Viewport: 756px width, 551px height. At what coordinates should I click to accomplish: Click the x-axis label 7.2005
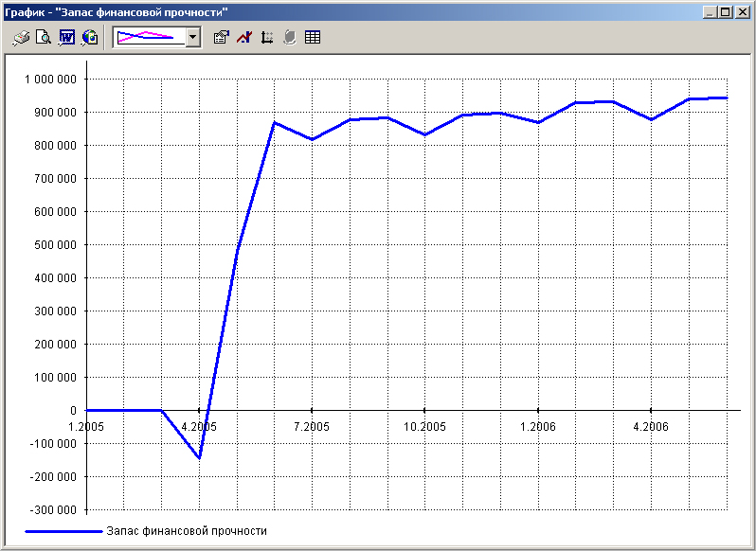tap(312, 427)
